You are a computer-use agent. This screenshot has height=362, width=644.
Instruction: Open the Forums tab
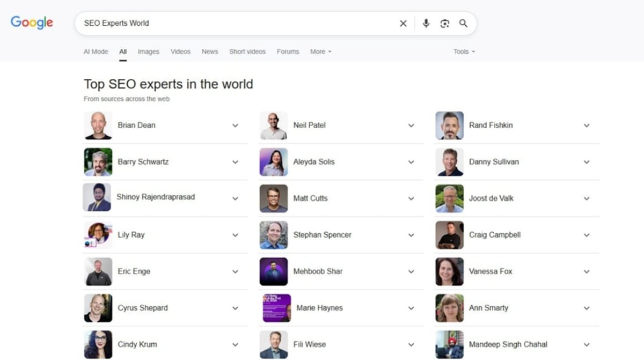(288, 52)
